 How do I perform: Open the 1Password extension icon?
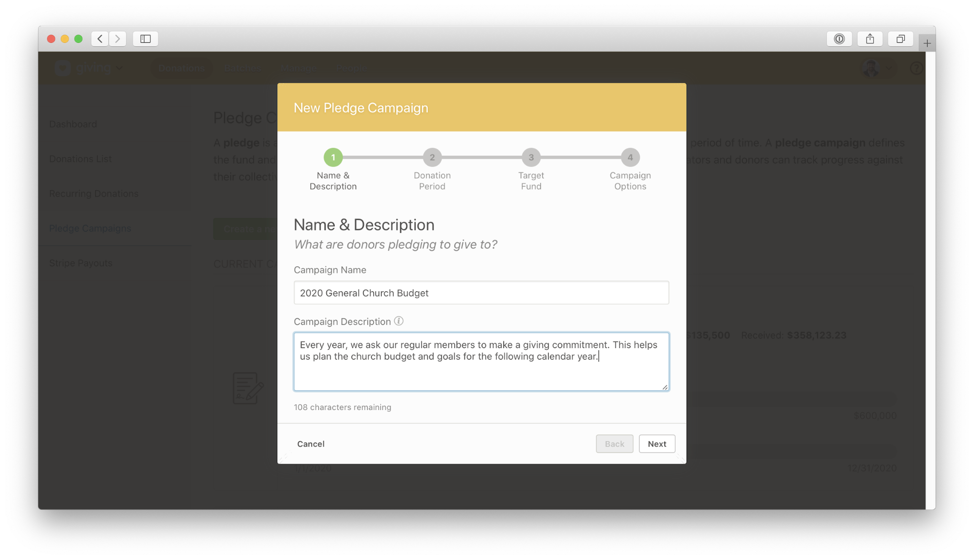(x=839, y=38)
